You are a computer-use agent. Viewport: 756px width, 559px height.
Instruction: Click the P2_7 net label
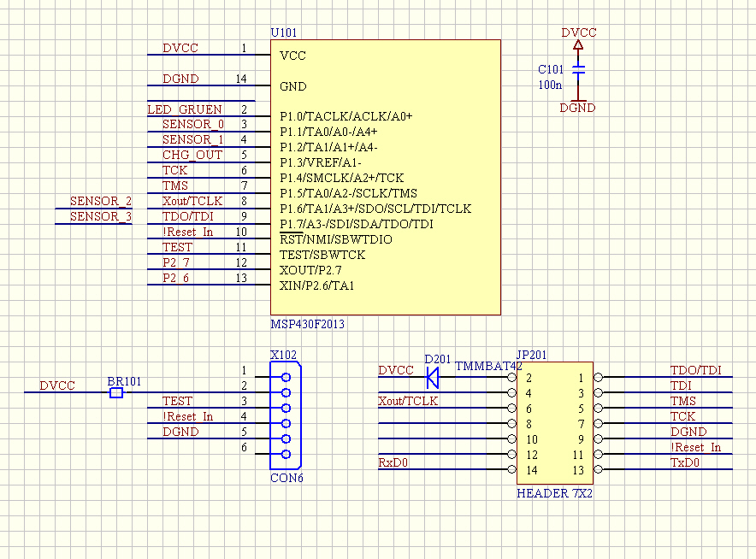point(176,262)
